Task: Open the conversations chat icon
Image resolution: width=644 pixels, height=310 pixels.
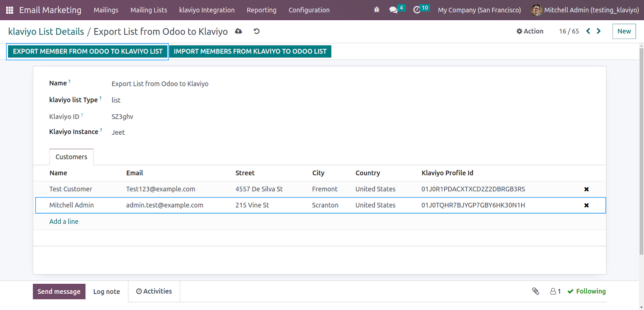Action: 393,10
